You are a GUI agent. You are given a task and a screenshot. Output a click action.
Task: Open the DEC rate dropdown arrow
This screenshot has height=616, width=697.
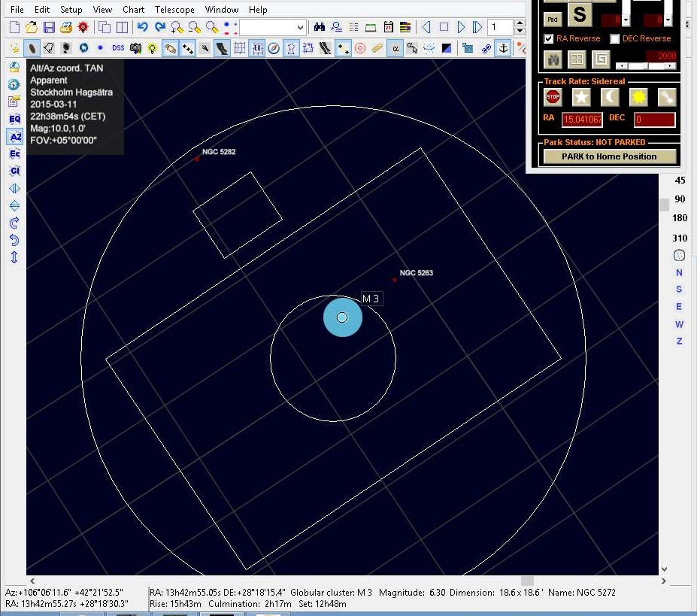click(668, 20)
